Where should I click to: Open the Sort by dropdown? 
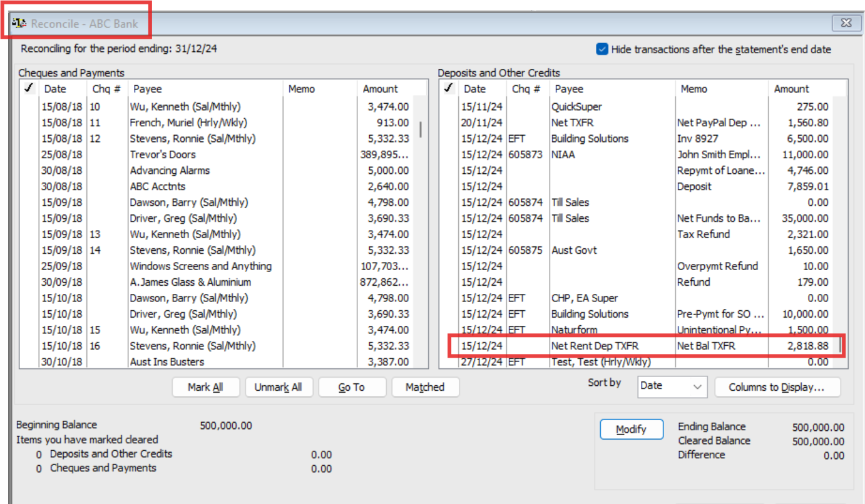[x=672, y=386]
